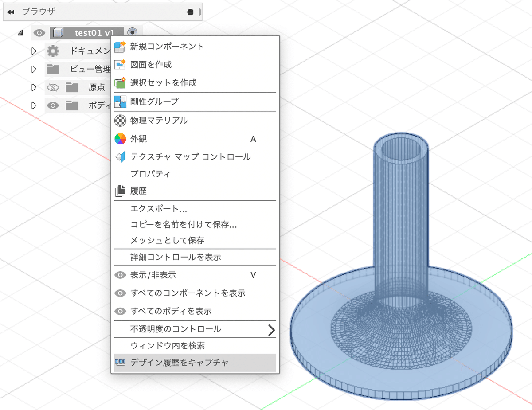The height and width of the screenshot is (410, 532).
Task: Click the round minus button on browser header
Action: (191, 12)
